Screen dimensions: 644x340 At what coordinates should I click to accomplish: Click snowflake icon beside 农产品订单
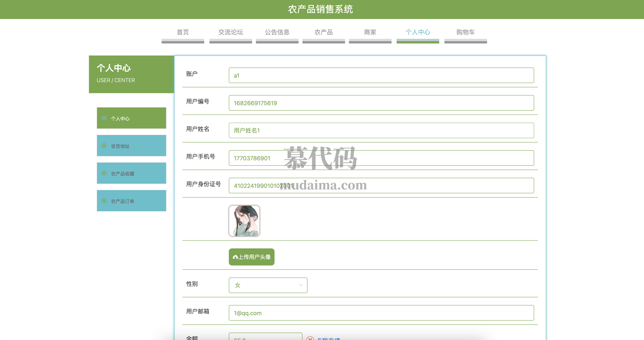point(104,200)
